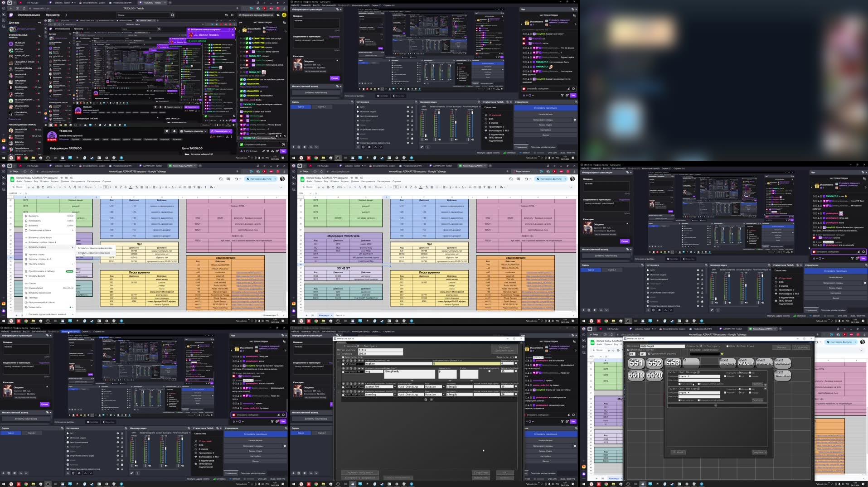Select VIP radio in first Twitch Chat Message block
Image resolution: width=868 pixels, height=487 pixels.
739,376
